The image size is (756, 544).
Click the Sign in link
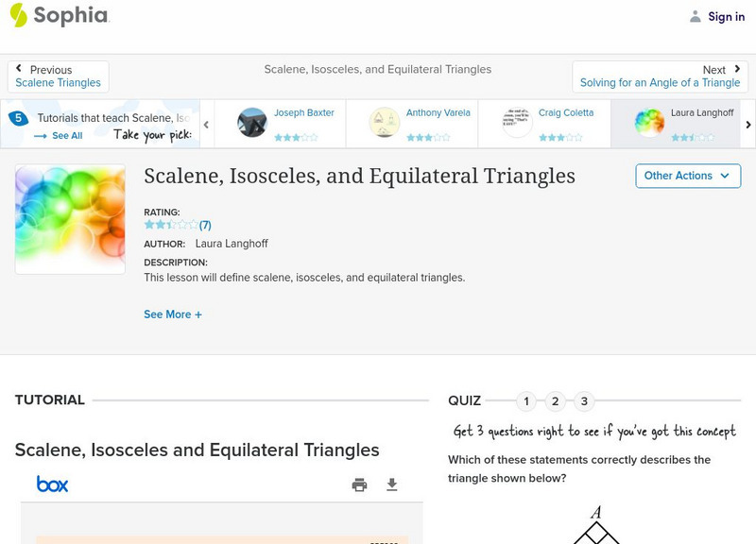tap(726, 16)
